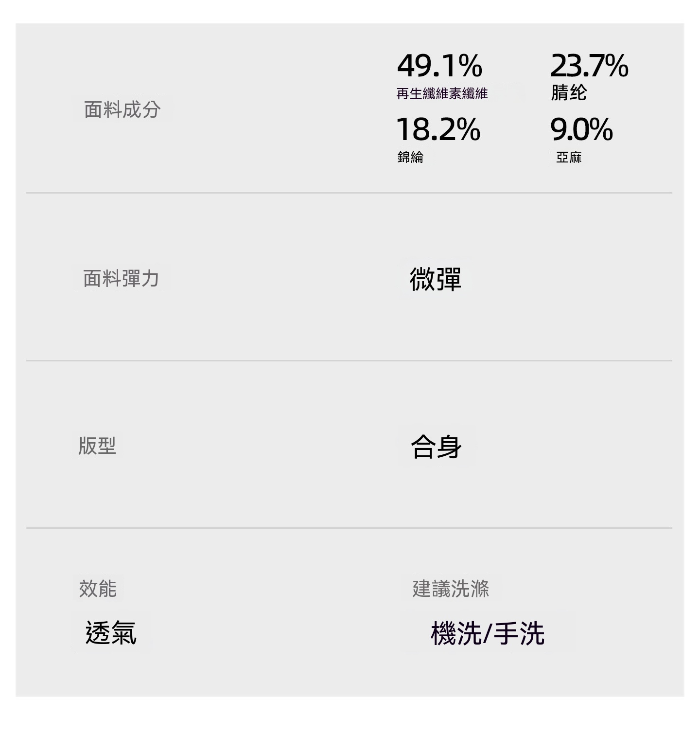Select the 9.0% percentage value
Image resolution: width=700 pixels, height=735 pixels.
tap(581, 129)
